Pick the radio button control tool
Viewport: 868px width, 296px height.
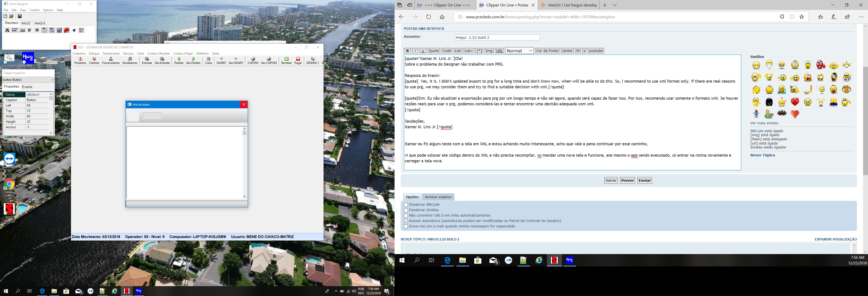pyautogui.click(x=37, y=30)
